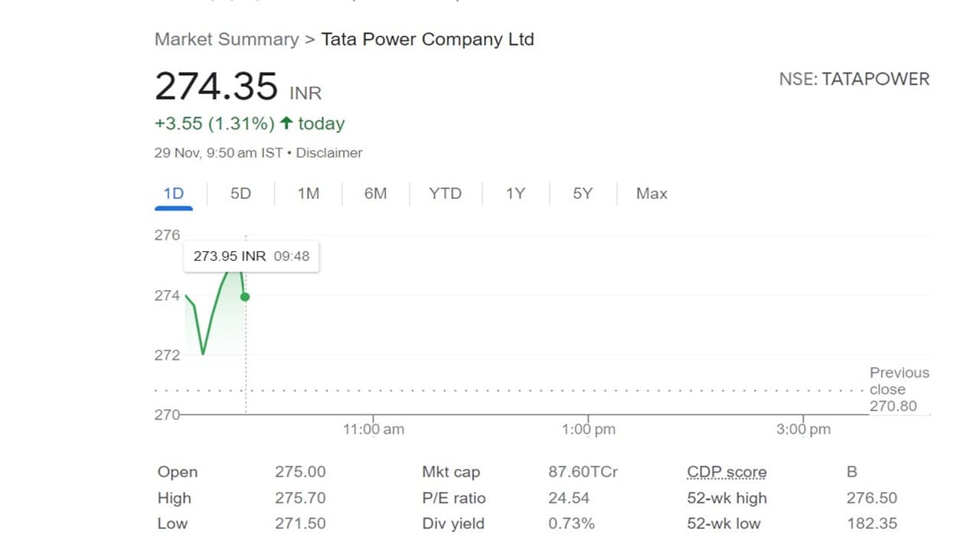
Task: View the 5Y price chart
Action: (583, 194)
